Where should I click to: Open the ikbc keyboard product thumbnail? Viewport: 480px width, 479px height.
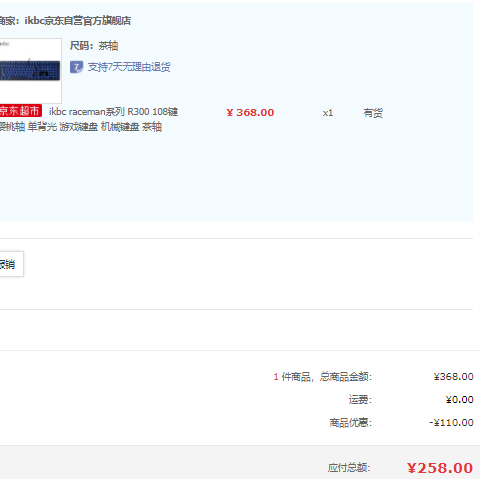pos(31,70)
